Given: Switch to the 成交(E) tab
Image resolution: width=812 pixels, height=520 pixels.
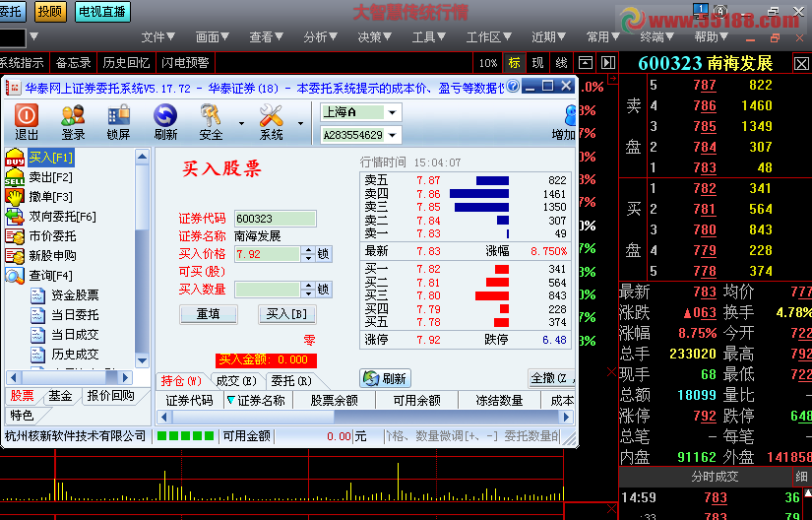Looking at the screenshot, I should tap(235, 381).
